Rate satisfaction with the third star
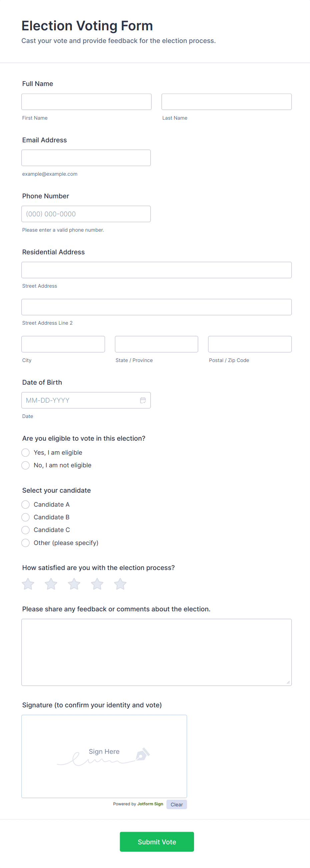The height and width of the screenshot is (868, 310). (74, 584)
